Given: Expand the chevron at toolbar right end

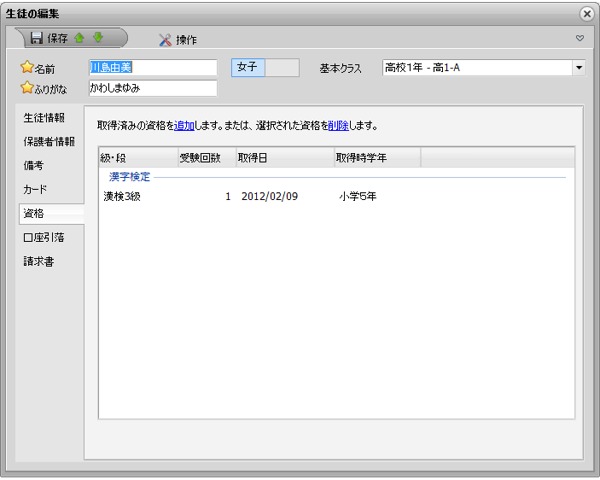Looking at the screenshot, I should (579, 39).
